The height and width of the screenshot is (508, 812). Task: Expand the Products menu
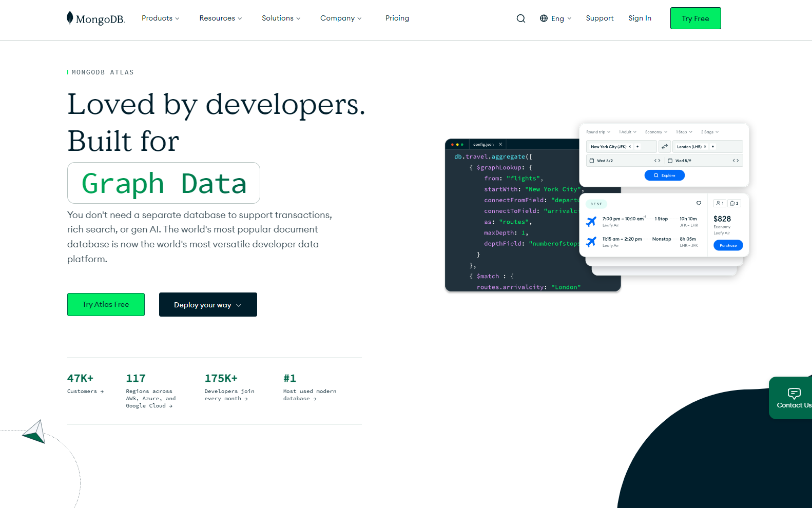[161, 18]
